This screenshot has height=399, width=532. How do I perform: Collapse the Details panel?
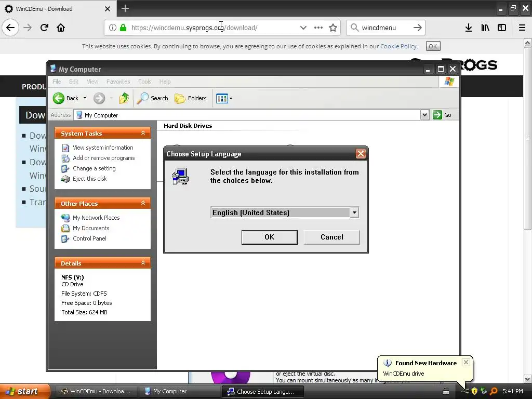(x=143, y=262)
